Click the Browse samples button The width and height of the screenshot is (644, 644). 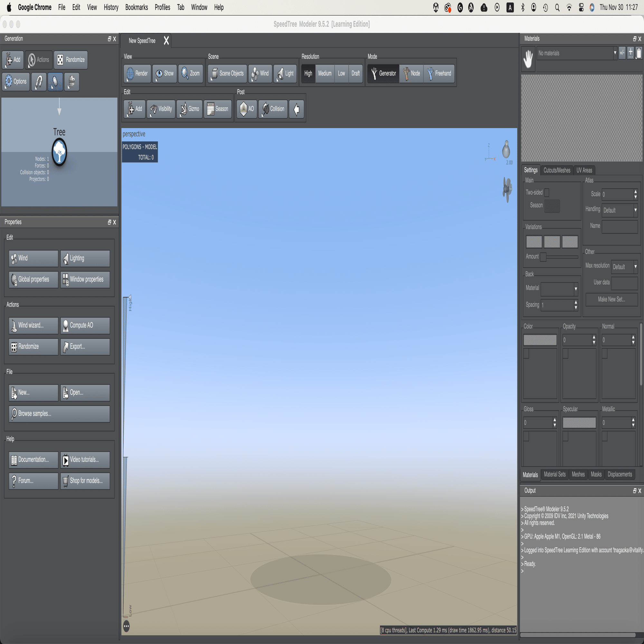coord(59,414)
